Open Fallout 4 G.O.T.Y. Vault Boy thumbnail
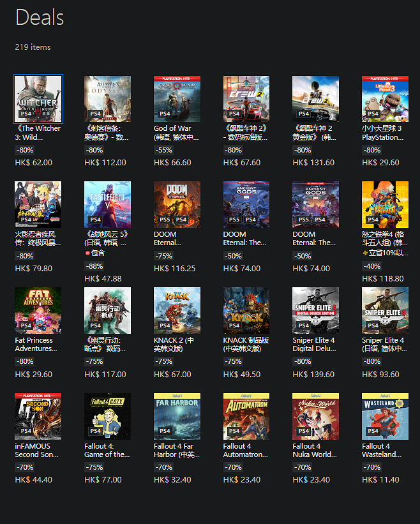Image resolution: width=420 pixels, height=524 pixels. (x=107, y=416)
